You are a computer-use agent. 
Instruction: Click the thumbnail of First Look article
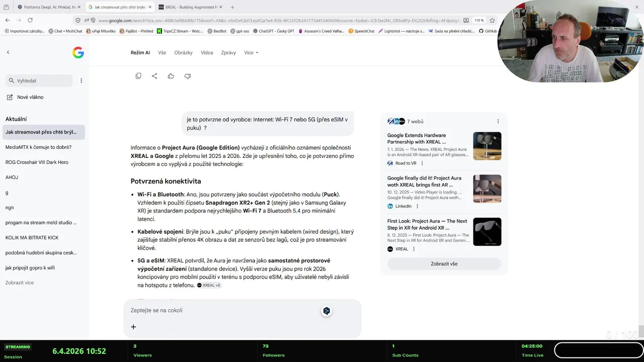[487, 232]
